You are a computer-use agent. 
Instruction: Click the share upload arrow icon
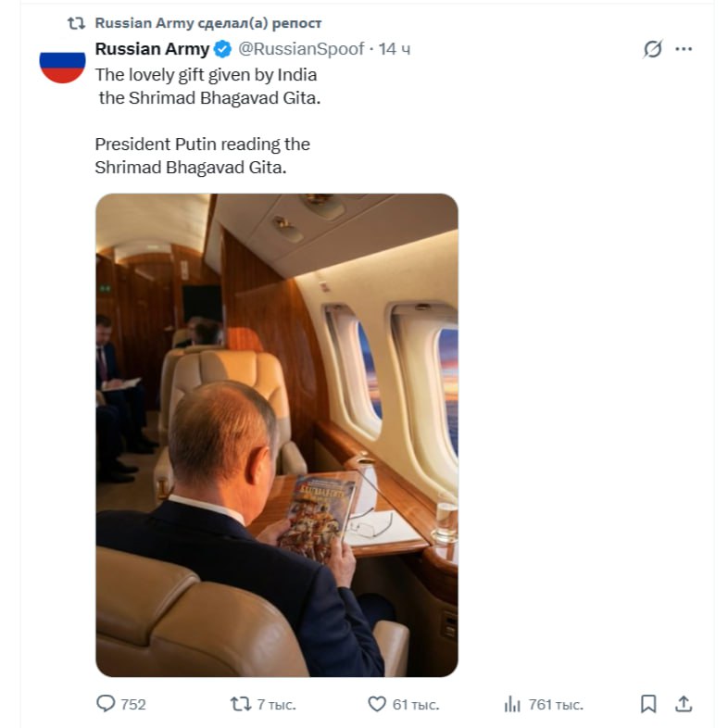[684, 704]
